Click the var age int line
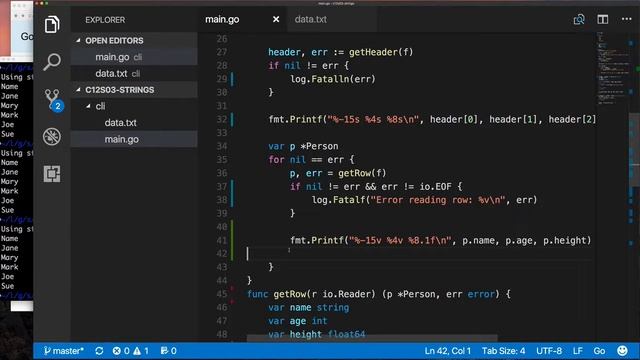This screenshot has height=360, width=640. point(298,321)
